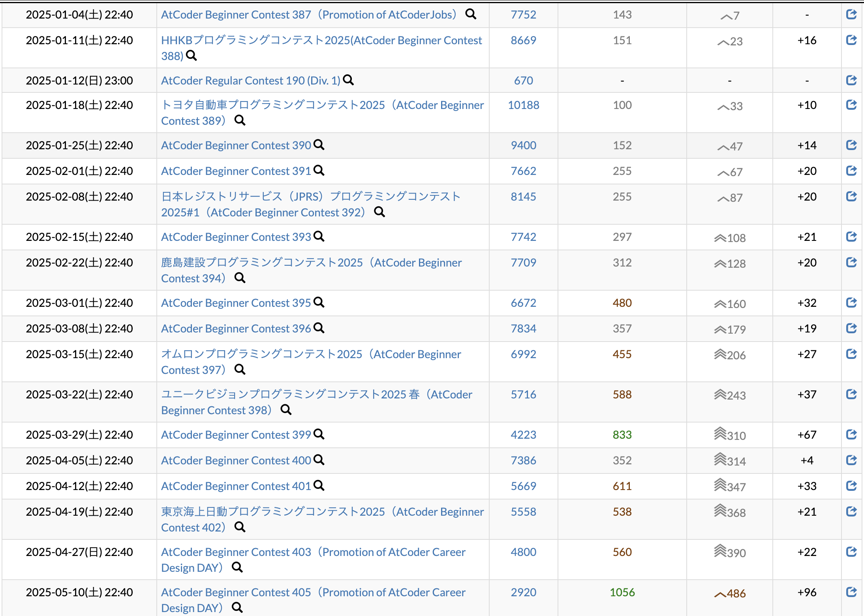Image resolution: width=864 pixels, height=616 pixels.
Task: Click the magnifier icon for AtCoder Beginner Contest 390
Action: pyautogui.click(x=319, y=145)
